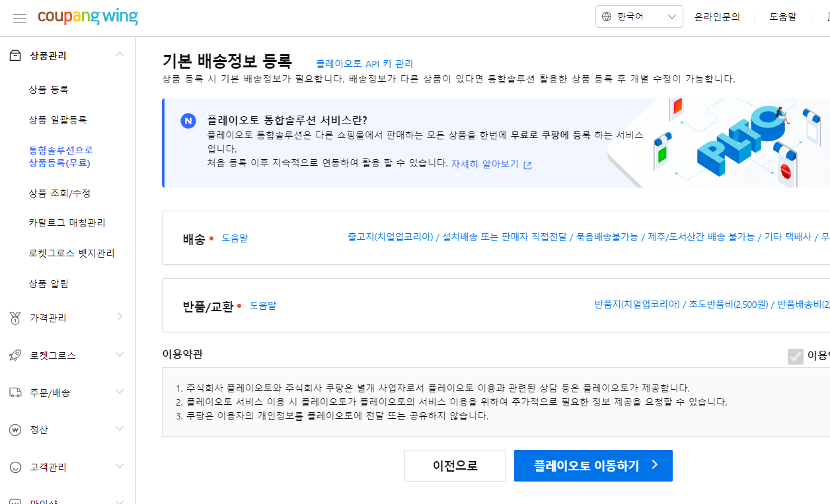Select 카탈로그 매칭관리 in sidebar

click(x=67, y=223)
